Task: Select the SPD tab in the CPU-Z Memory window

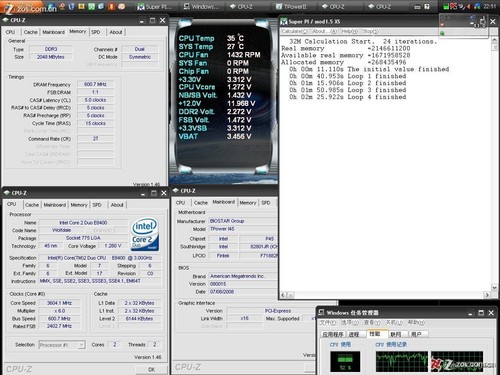Action: (96, 32)
